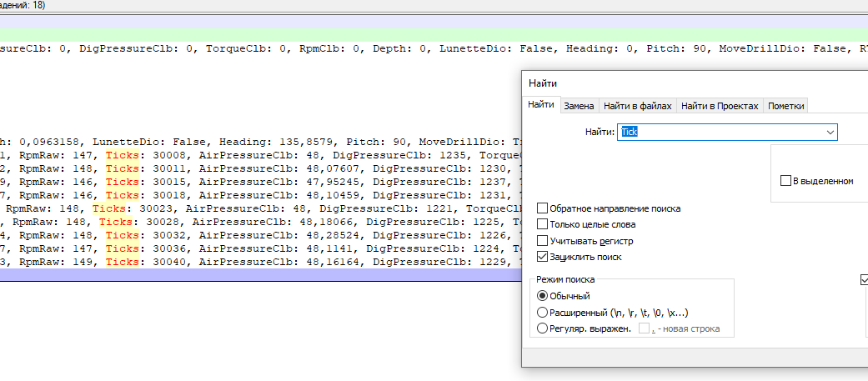Click the highlighted Ticks before 30040
The height and width of the screenshot is (381, 868).
pos(123,262)
